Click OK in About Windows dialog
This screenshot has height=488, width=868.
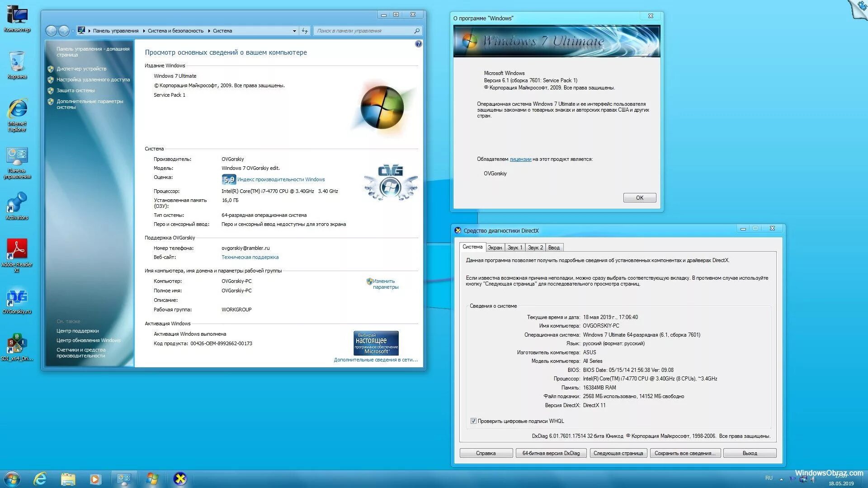(640, 198)
